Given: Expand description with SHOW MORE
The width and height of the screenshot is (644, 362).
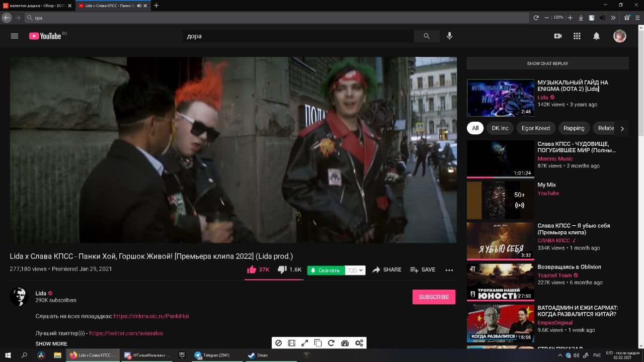Looking at the screenshot, I should click(51, 344).
